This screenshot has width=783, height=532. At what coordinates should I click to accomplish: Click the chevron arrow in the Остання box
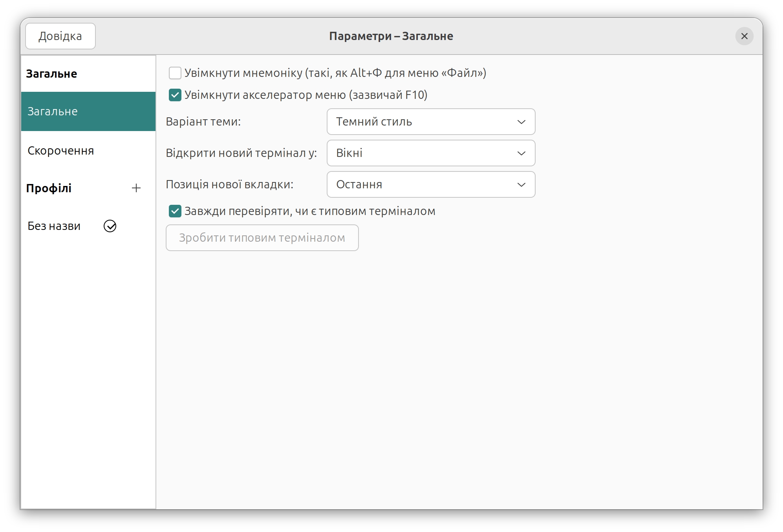[x=521, y=185]
